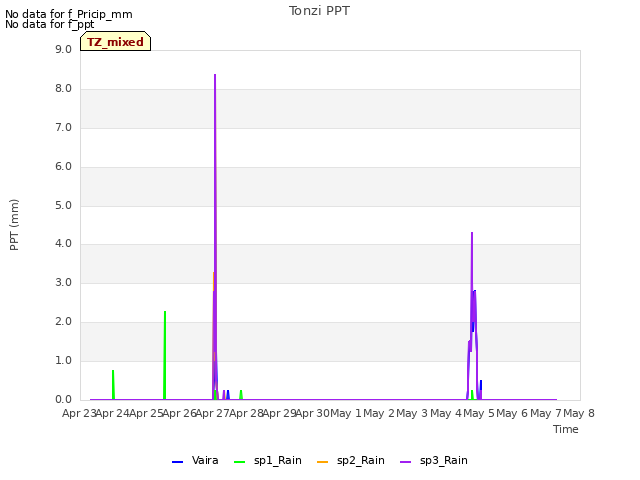Image resolution: width=640 pixels, height=480 pixels.
Task: Click the 8.0 y-axis tick label
Action: pos(63,89)
